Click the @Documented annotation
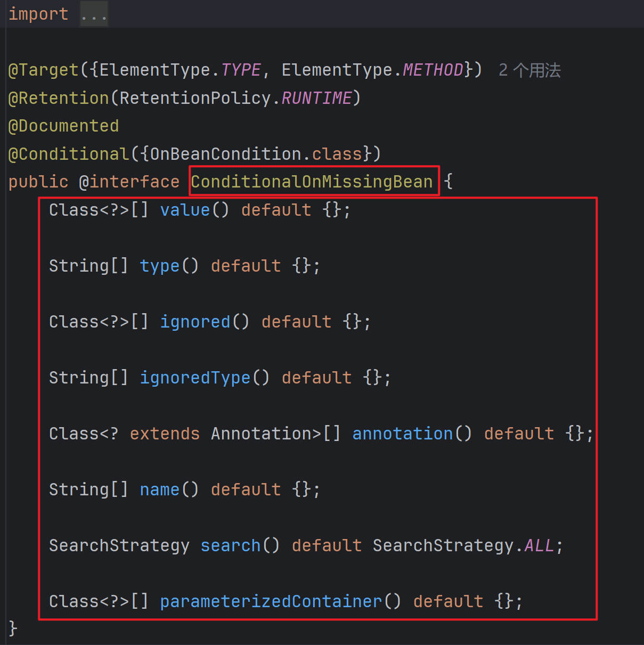The height and width of the screenshot is (645, 644). [63, 126]
